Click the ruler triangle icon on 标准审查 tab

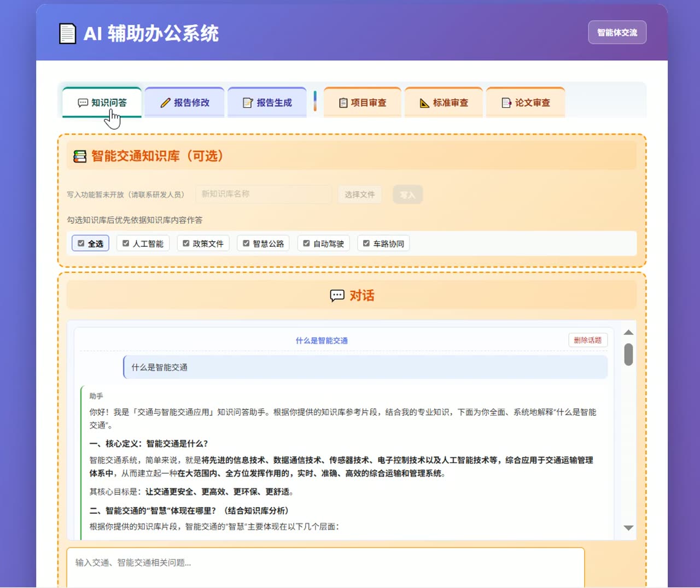[x=424, y=103]
